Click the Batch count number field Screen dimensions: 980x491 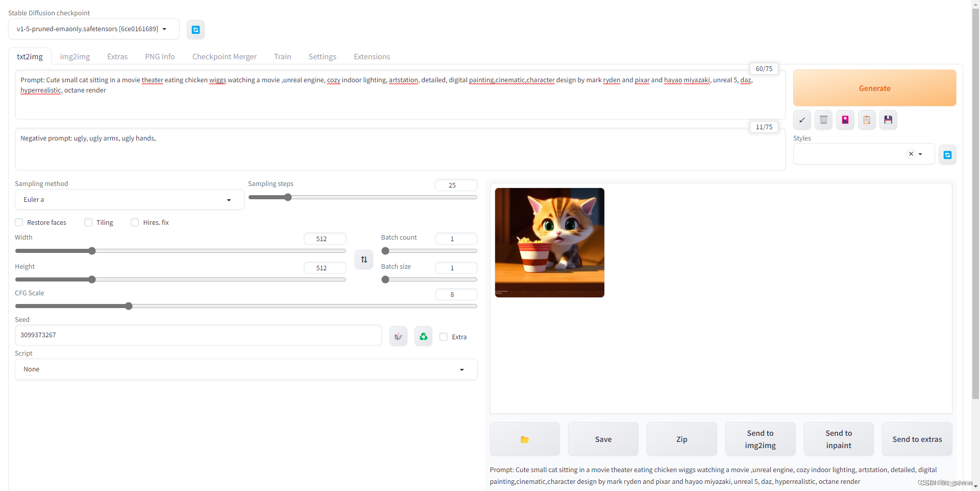pyautogui.click(x=456, y=239)
